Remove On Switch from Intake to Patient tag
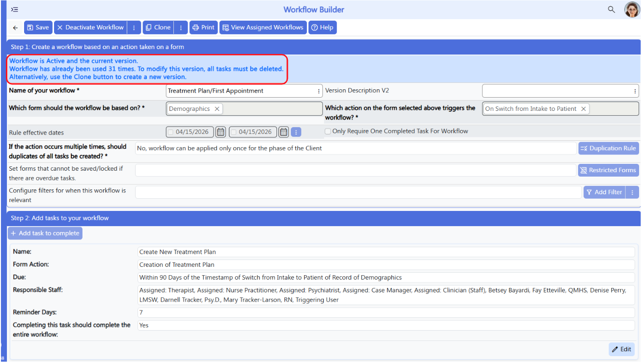 pyautogui.click(x=584, y=109)
